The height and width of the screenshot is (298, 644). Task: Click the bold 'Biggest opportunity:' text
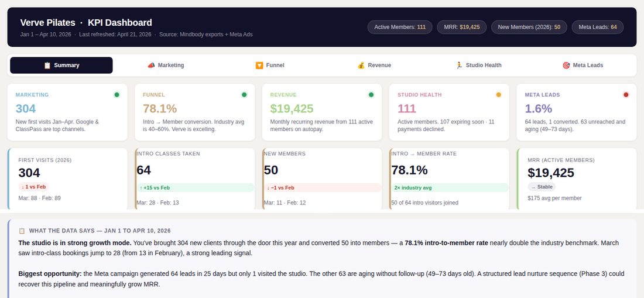50,274
